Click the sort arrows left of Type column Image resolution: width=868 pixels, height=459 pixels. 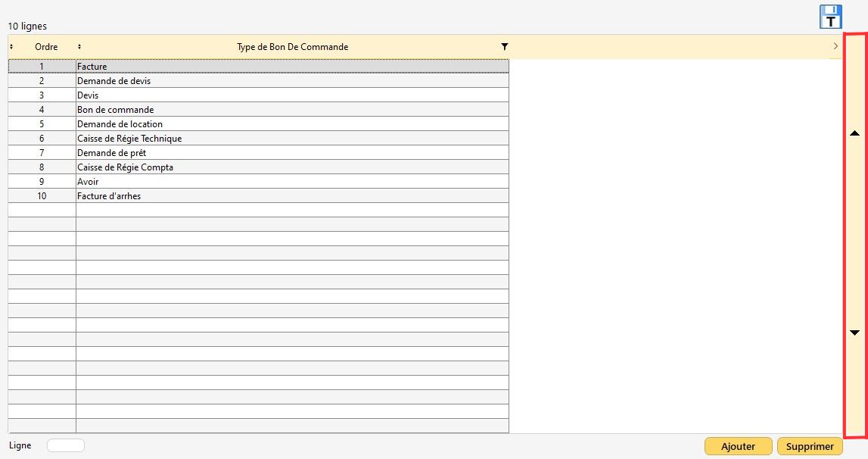point(79,47)
